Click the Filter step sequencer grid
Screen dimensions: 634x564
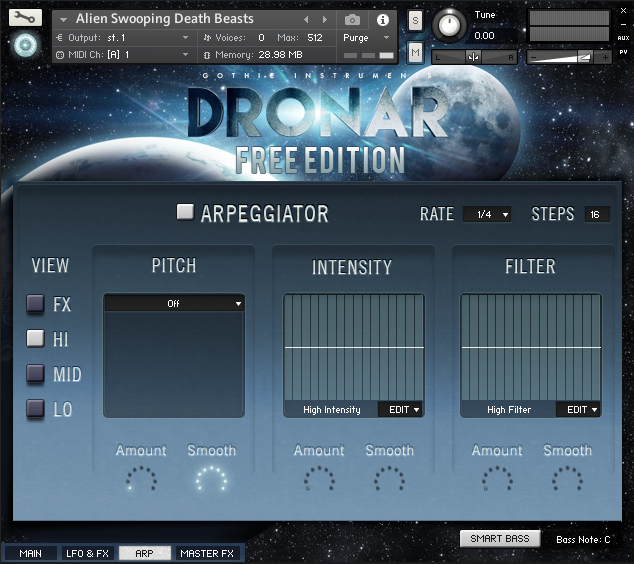point(531,348)
